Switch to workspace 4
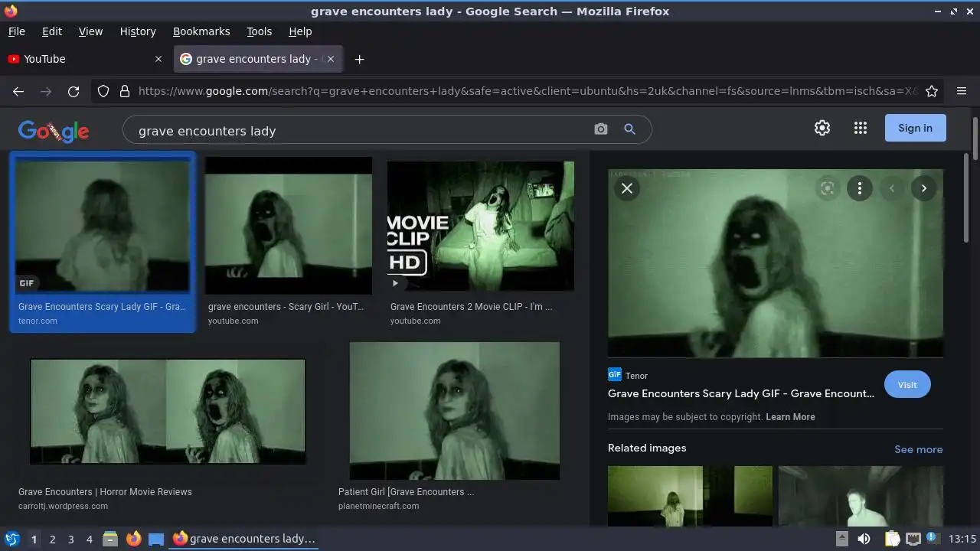This screenshot has height=551, width=980. pos(89,539)
